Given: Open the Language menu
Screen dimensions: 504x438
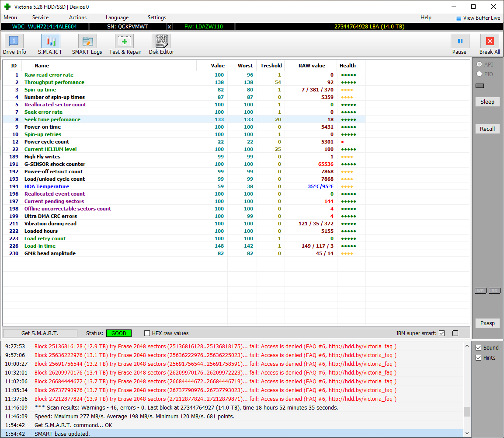Looking at the screenshot, I should [x=117, y=18].
